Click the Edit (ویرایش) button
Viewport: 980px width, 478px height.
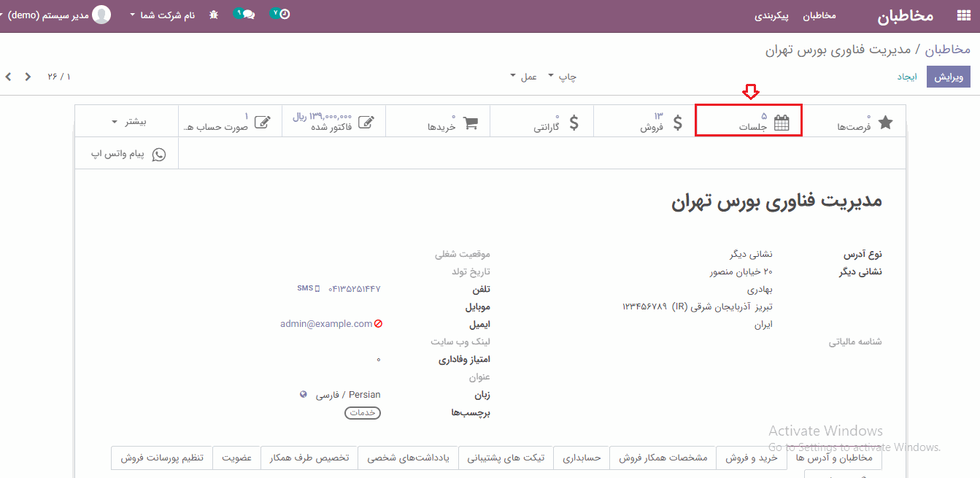(x=949, y=77)
